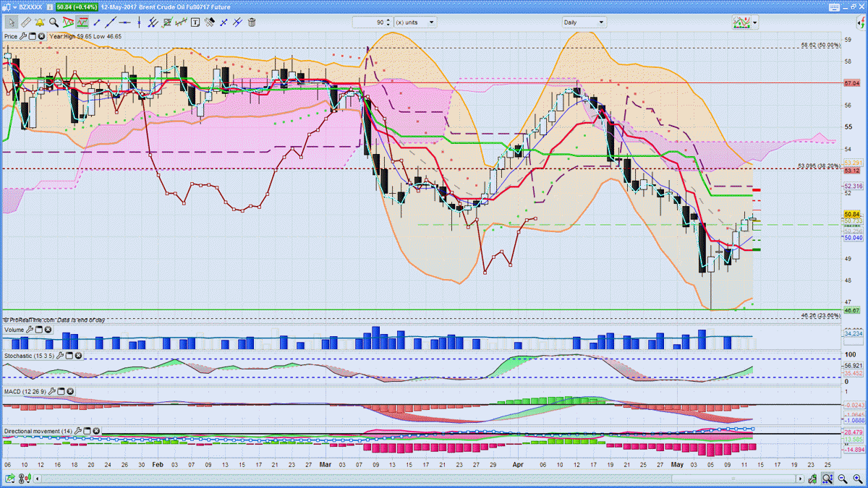This screenshot has height=488, width=868.
Task: Close the Price panel
Action: click(42, 36)
